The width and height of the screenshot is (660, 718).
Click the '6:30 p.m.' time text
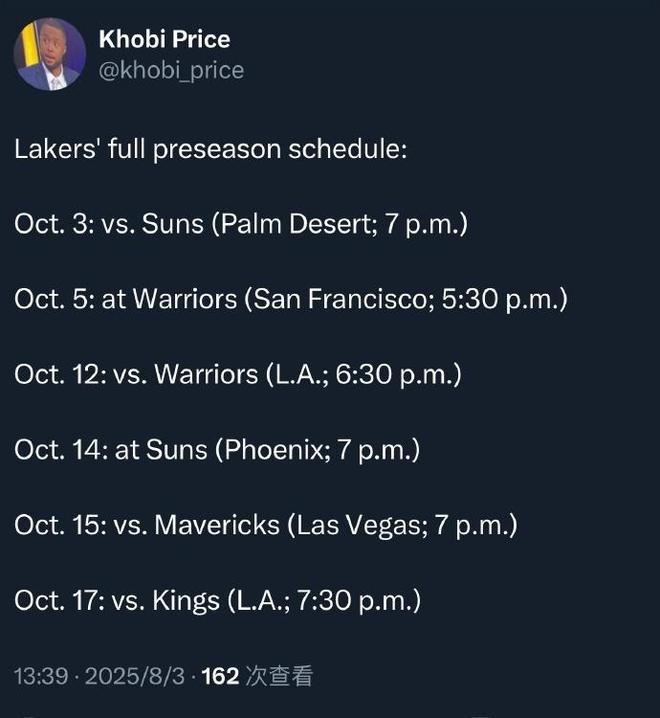394,375
